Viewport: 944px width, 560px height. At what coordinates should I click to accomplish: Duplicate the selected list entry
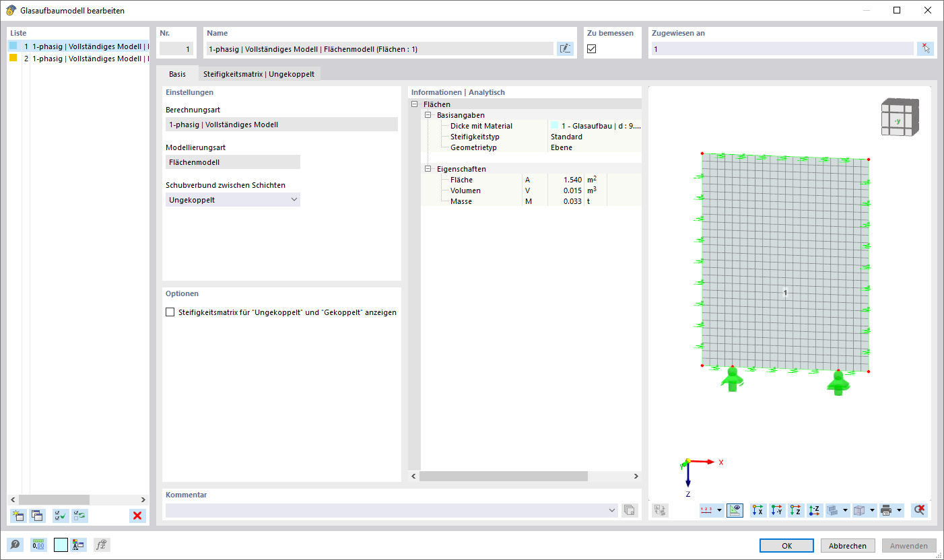click(x=37, y=516)
